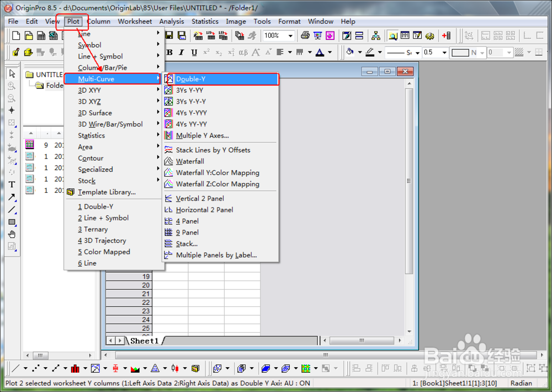Toggle Subscript formatting
552x392 pixels.
pos(219,52)
